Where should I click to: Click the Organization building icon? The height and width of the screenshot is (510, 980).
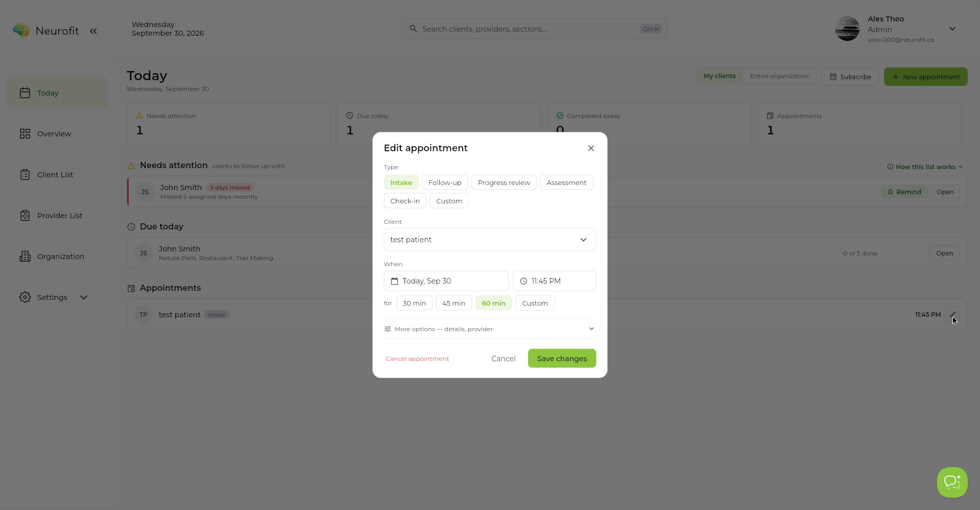point(25,256)
